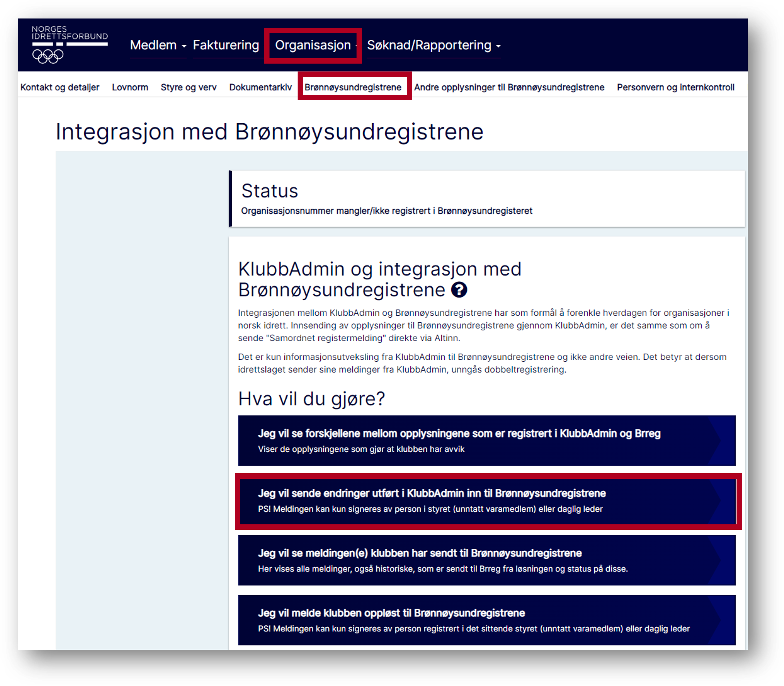Click 'Organisasjonsnummer mangler/ikke registrert' status text
Screen dimensions: 784x686
386,211
